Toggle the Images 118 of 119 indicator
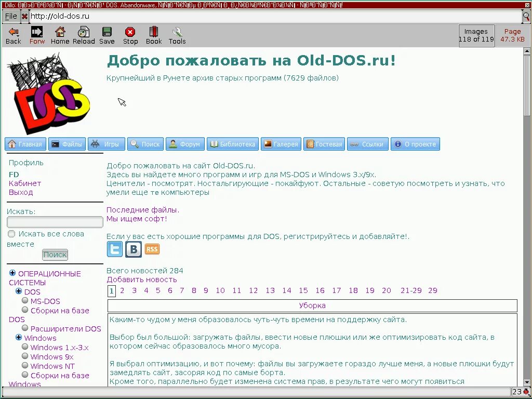The height and width of the screenshot is (399, 532). [476, 35]
